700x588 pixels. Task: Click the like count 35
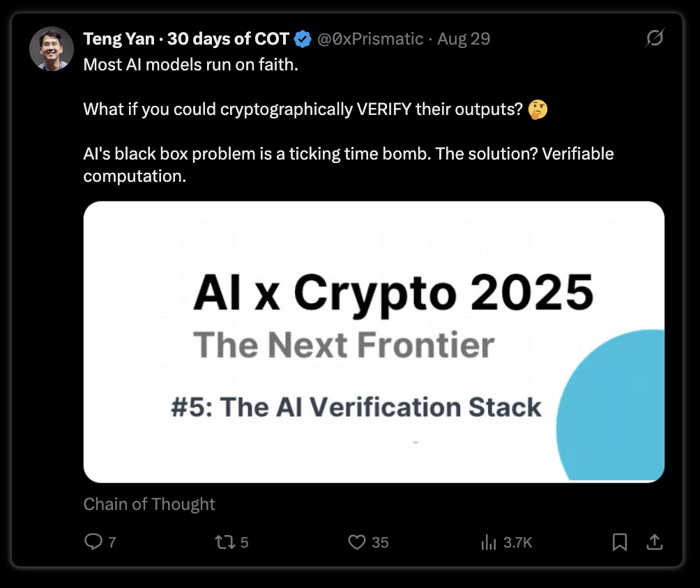380,543
